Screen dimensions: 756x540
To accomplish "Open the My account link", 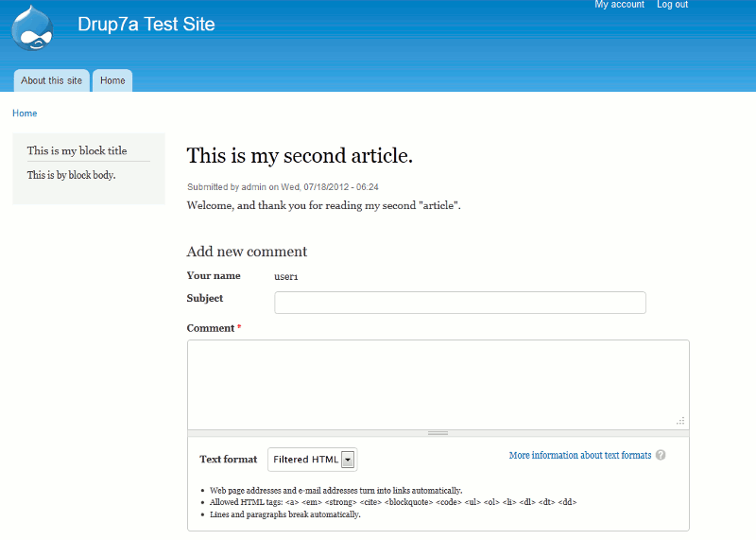I will [x=619, y=5].
